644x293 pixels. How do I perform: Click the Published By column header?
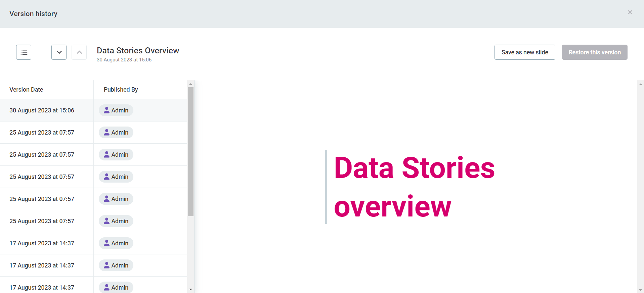click(x=121, y=90)
